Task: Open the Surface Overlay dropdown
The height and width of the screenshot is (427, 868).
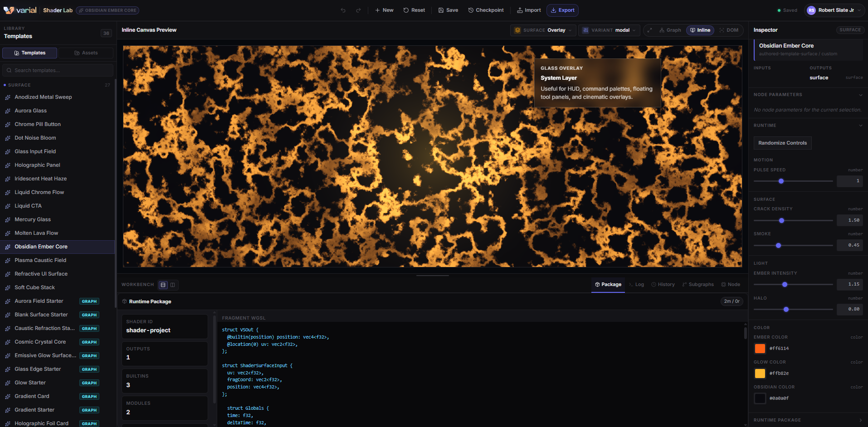Action: tap(543, 30)
